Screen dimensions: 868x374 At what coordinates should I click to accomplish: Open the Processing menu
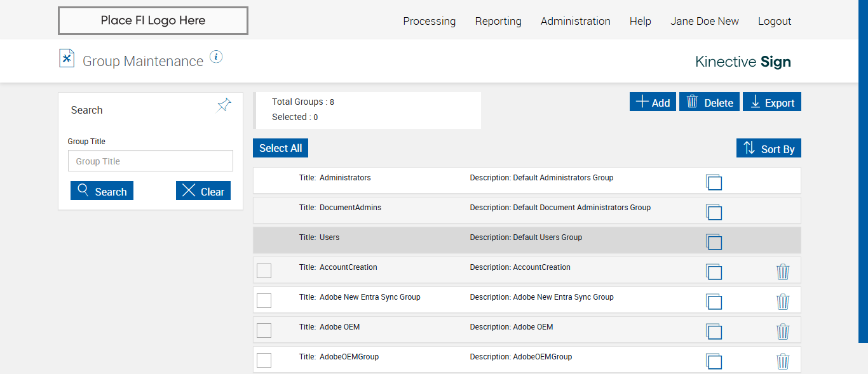click(x=429, y=21)
